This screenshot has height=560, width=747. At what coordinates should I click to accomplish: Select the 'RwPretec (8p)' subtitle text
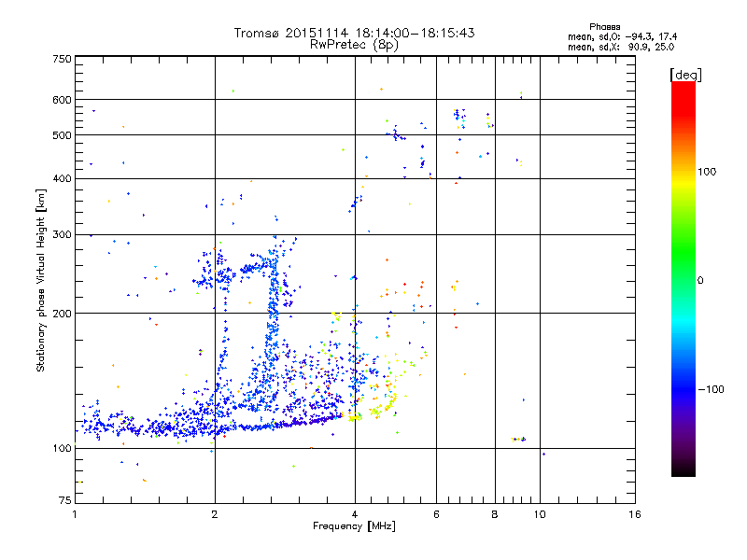pyautogui.click(x=354, y=45)
